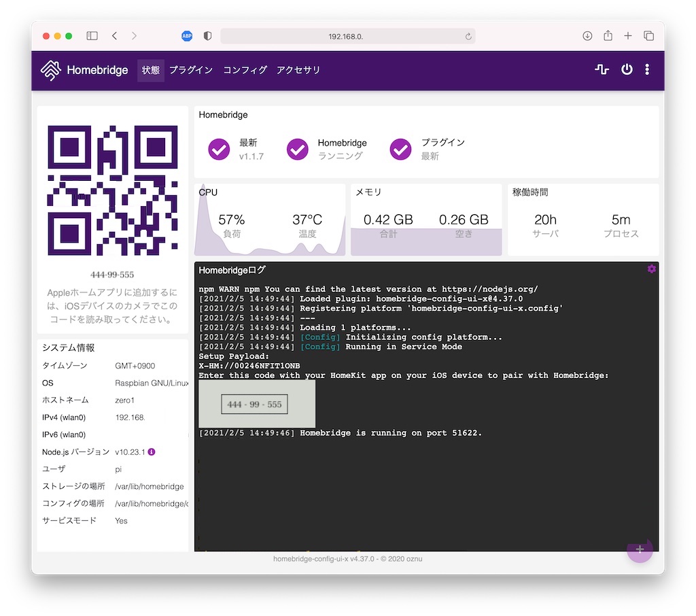Click the 0.42 GB total memory value

coord(388,220)
